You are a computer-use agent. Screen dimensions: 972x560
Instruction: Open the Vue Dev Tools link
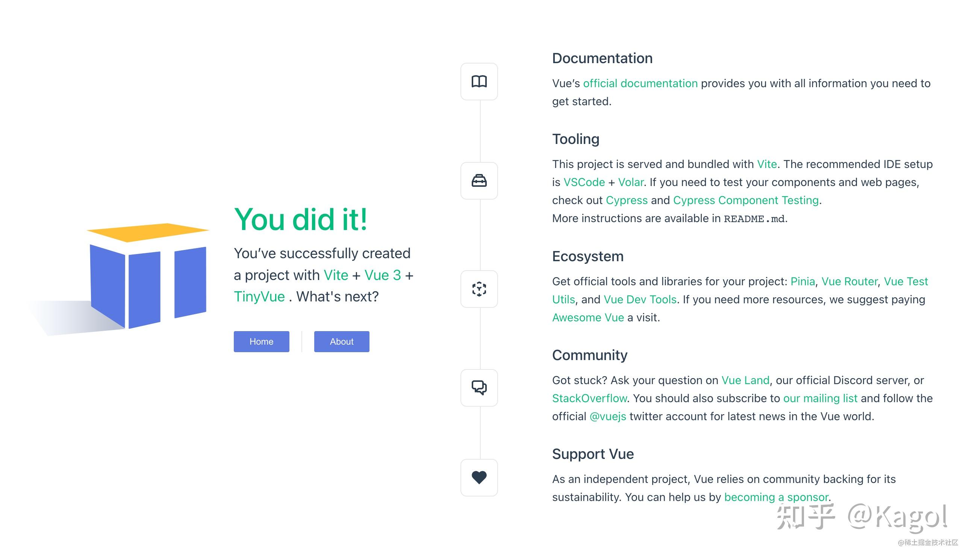coord(640,300)
